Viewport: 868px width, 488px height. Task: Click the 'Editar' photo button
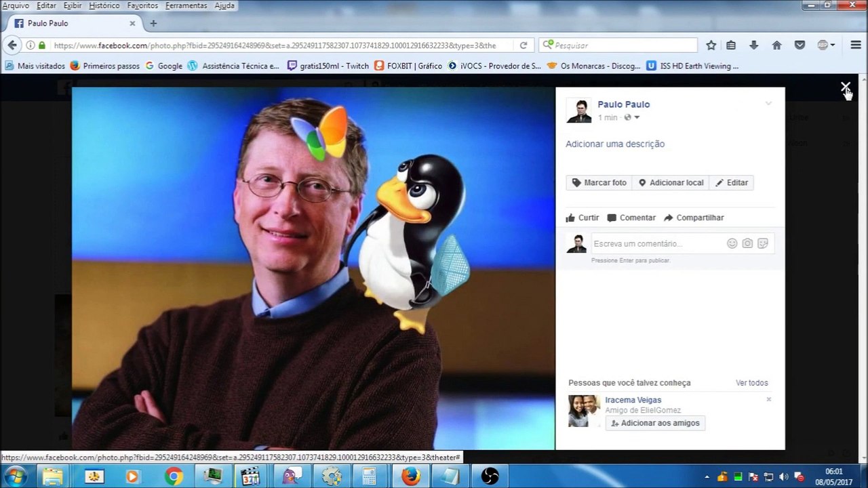click(731, 182)
